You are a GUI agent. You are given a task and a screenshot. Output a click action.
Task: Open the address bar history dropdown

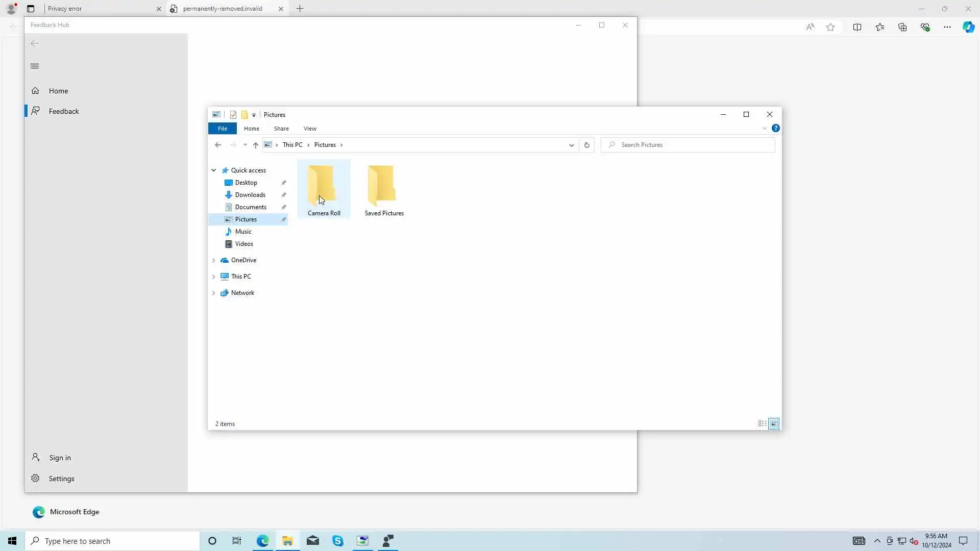click(x=571, y=145)
